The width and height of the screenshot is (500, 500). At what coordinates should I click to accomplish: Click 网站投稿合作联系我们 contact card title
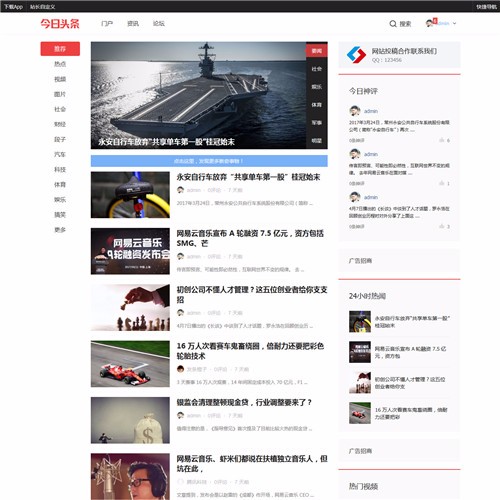coord(404,51)
